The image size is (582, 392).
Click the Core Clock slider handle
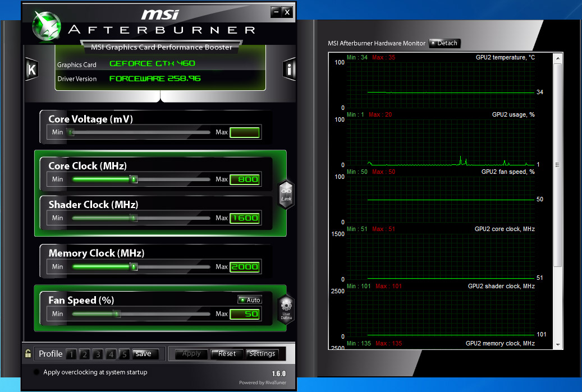pyautogui.click(x=134, y=179)
